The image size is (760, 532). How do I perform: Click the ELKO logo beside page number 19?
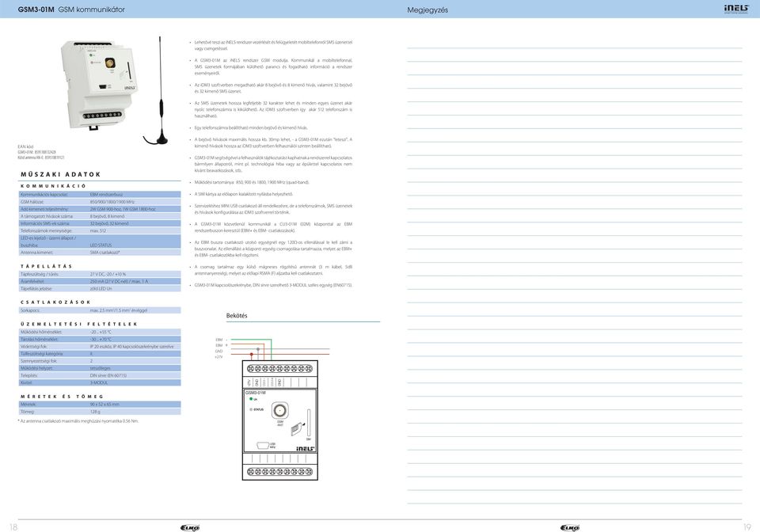[x=569, y=527]
